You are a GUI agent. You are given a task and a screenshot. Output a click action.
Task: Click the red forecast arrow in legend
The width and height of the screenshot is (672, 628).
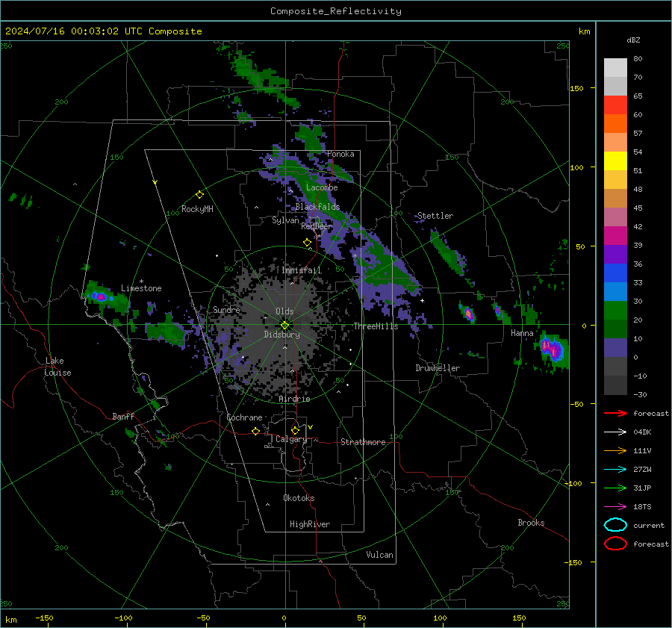click(x=615, y=413)
